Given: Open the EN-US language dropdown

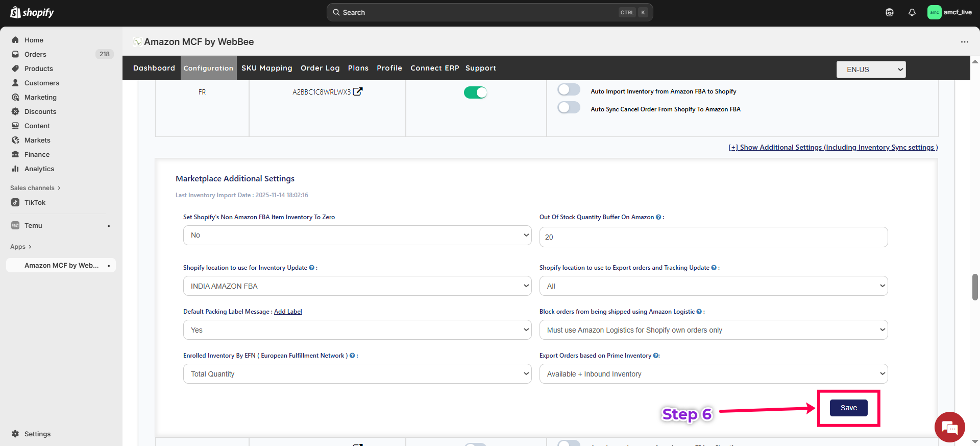Looking at the screenshot, I should coord(871,69).
